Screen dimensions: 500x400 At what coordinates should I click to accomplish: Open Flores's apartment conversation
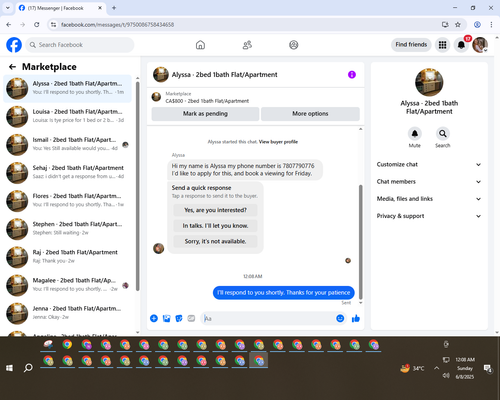(x=68, y=201)
